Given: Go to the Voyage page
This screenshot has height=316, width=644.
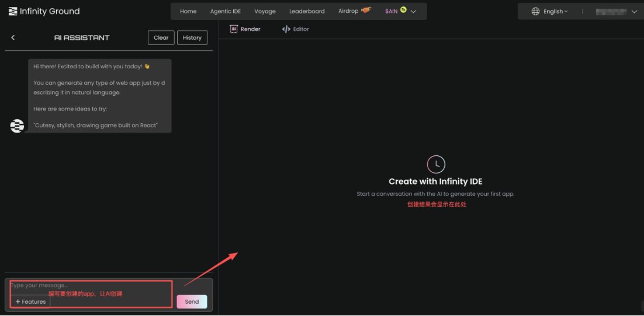Looking at the screenshot, I should 265,12.
